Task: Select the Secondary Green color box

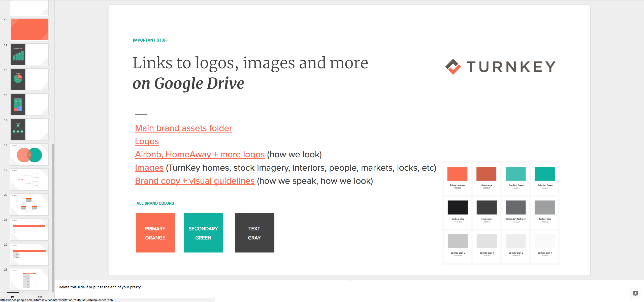Action: (204, 233)
